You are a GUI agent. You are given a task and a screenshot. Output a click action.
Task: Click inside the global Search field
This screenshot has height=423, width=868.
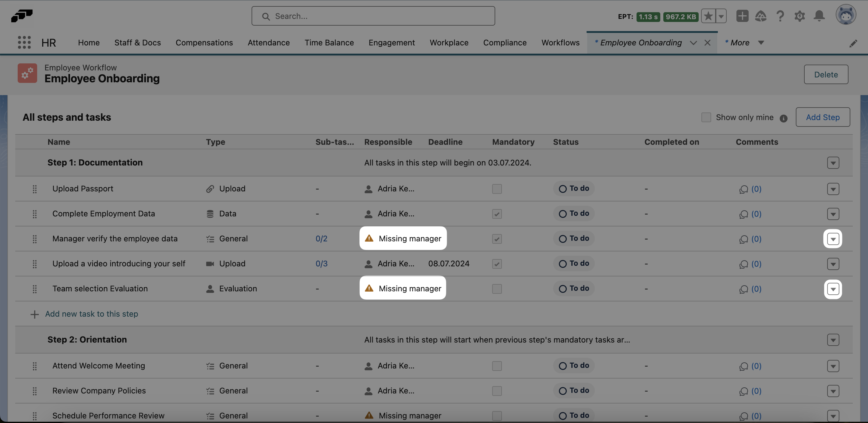pyautogui.click(x=373, y=16)
